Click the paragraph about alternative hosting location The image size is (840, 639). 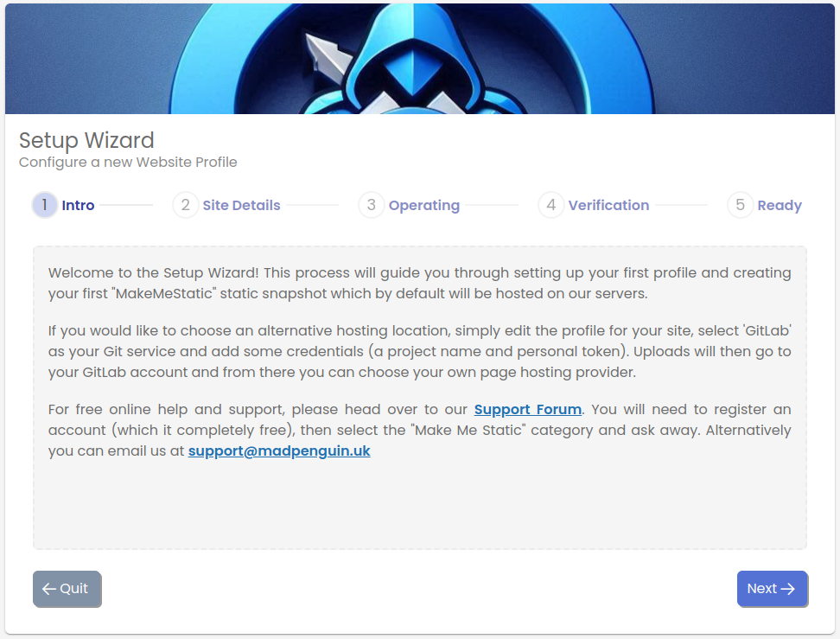point(419,351)
